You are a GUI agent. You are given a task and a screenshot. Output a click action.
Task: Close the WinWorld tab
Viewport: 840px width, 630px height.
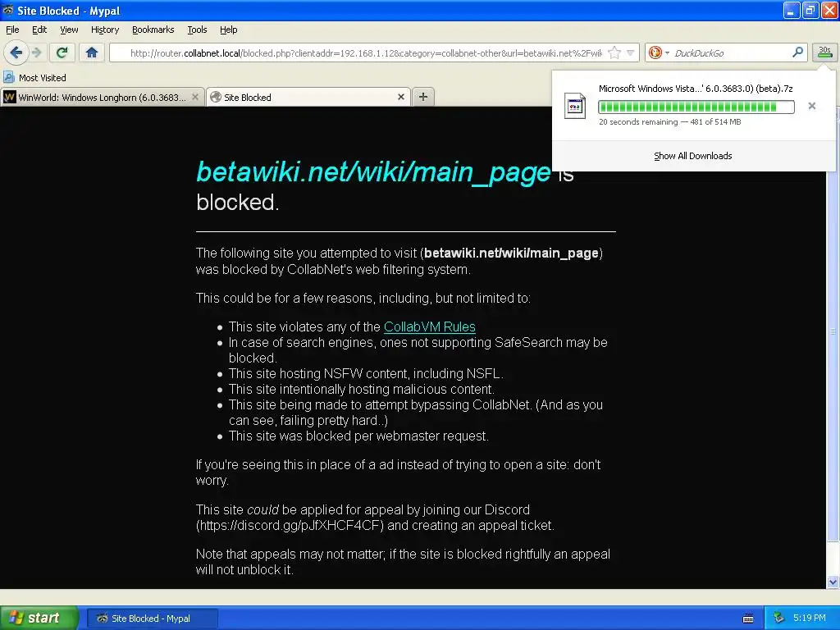coord(195,97)
